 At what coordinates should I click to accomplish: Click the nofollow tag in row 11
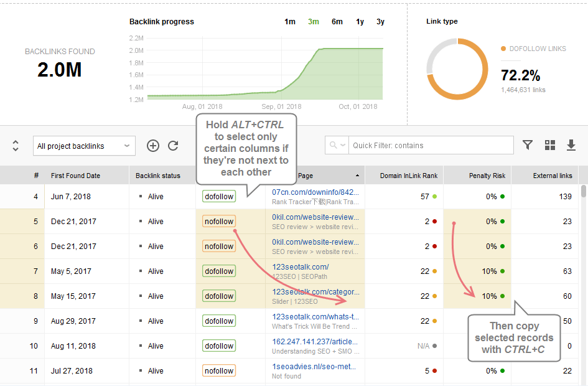(x=219, y=371)
